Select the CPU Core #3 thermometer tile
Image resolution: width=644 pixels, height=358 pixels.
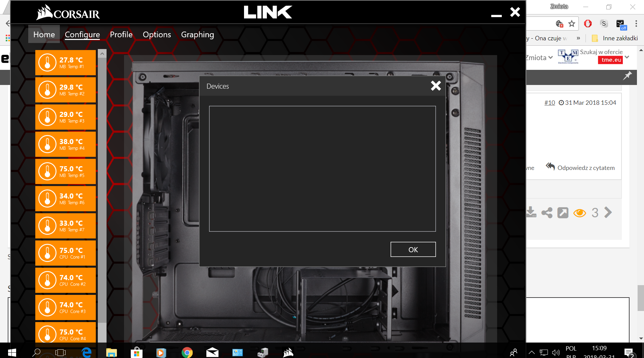[66, 307]
